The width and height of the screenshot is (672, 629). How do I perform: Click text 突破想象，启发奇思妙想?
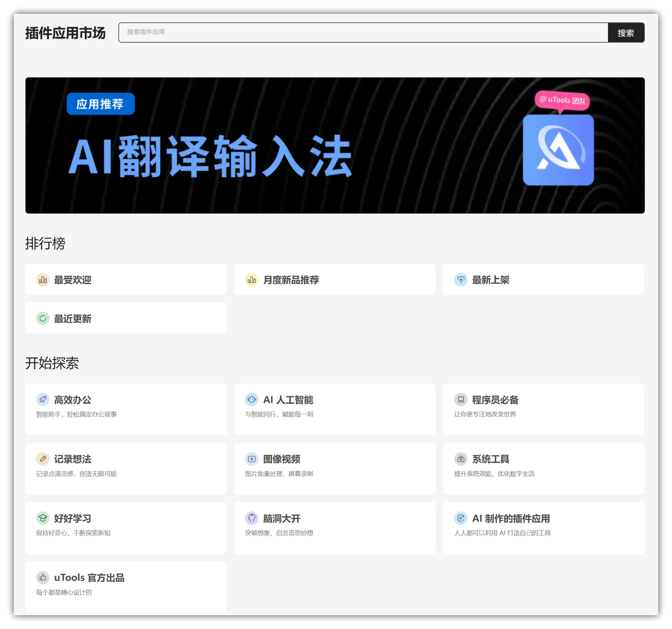tap(279, 533)
